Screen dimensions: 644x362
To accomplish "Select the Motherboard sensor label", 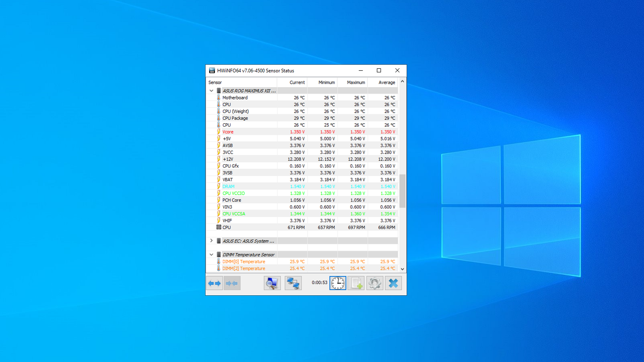I will tap(235, 98).
